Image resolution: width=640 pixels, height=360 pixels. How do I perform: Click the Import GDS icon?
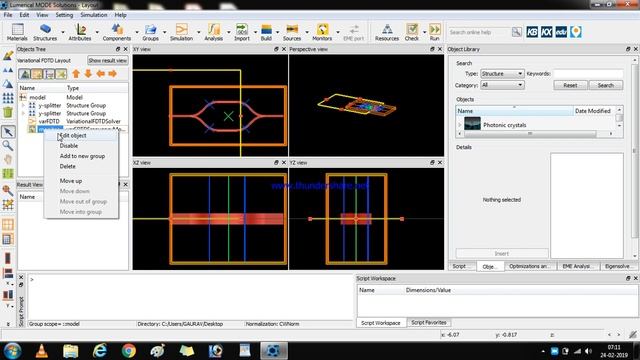pos(242,32)
